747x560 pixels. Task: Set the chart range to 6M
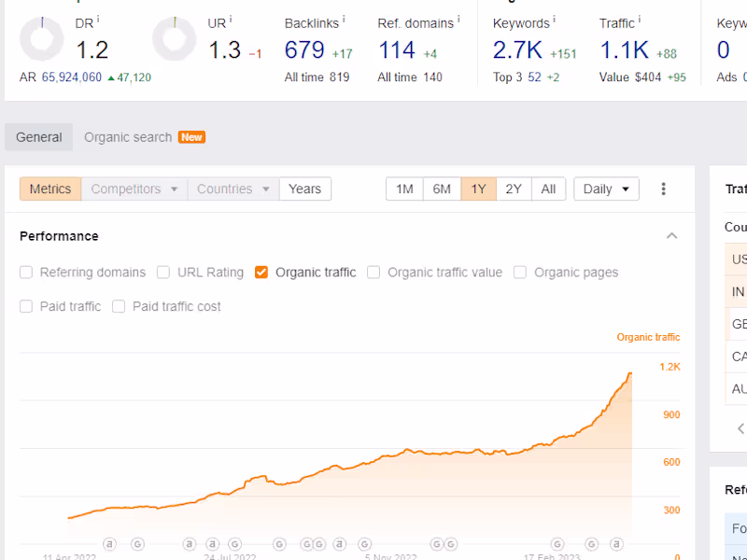[442, 189]
